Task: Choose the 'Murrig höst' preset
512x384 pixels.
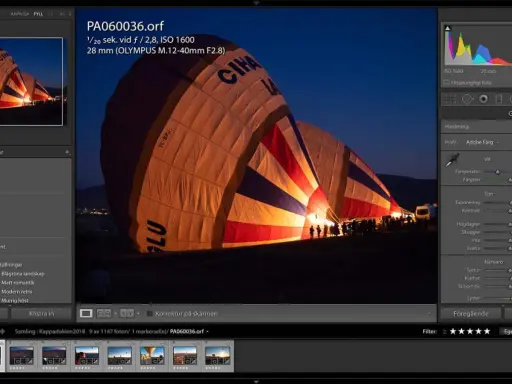Action: (x=15, y=300)
